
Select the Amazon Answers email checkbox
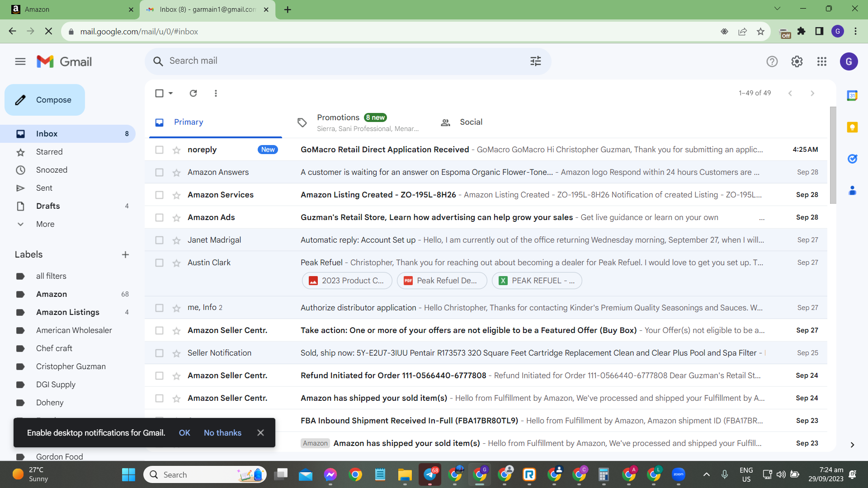[159, 172]
